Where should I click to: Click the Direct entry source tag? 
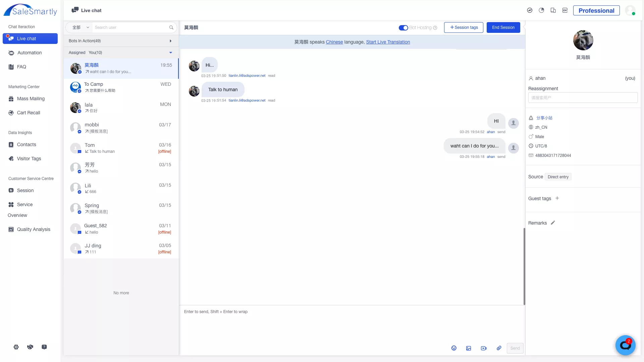pyautogui.click(x=558, y=177)
